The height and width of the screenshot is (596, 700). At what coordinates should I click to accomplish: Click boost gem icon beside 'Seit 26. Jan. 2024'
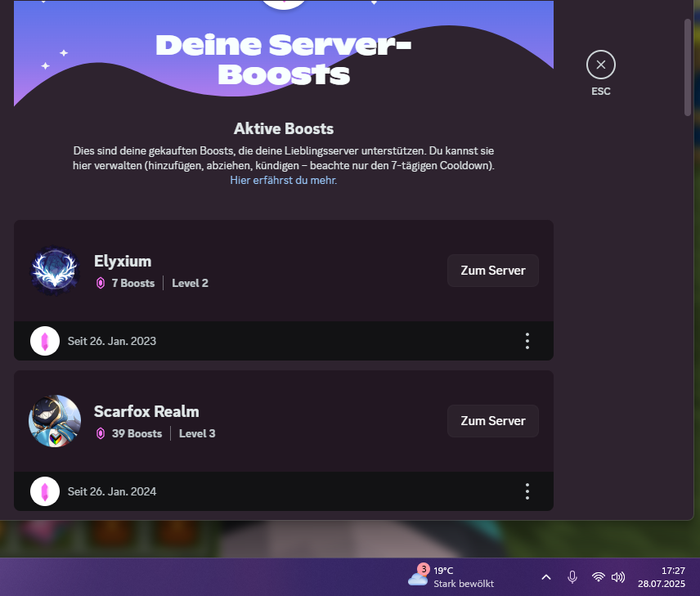pyautogui.click(x=45, y=491)
